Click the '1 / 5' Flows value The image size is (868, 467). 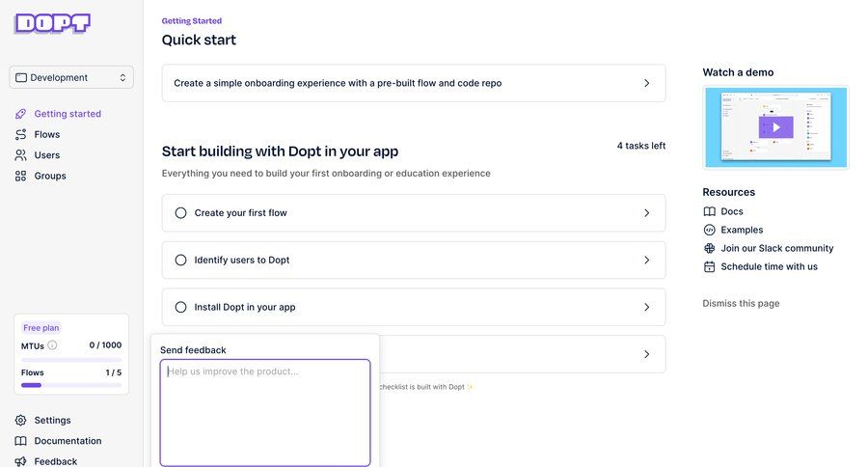(x=114, y=372)
